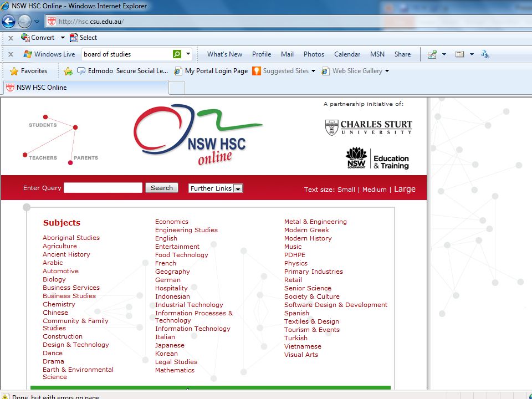Open Calendar on the Live toolbar
The height and width of the screenshot is (399, 532).
tap(347, 54)
